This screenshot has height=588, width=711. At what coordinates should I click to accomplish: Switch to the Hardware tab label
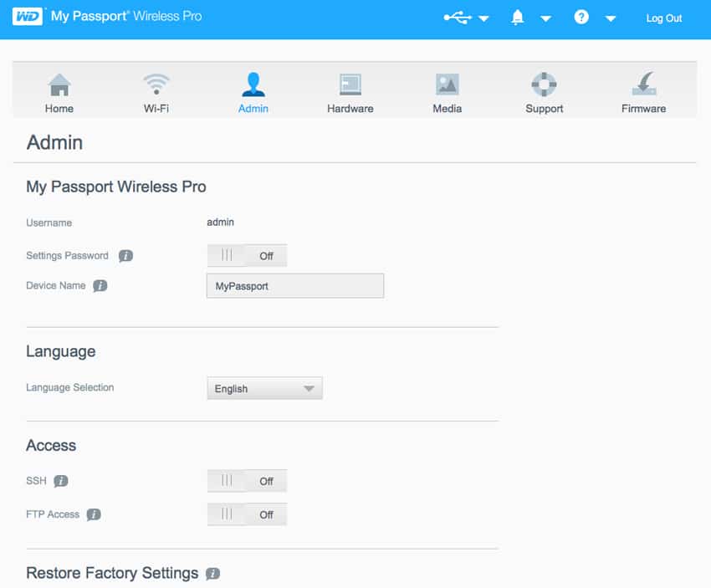tap(350, 109)
